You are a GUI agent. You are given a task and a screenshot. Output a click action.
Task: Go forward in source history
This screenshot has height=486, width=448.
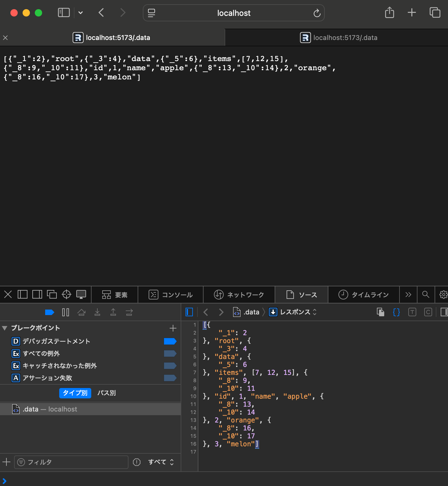tap(221, 312)
